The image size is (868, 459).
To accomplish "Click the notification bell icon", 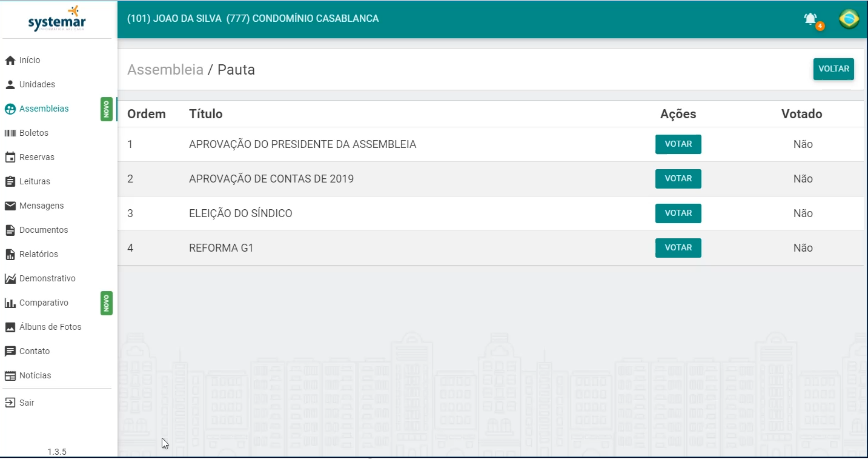I will (x=810, y=19).
